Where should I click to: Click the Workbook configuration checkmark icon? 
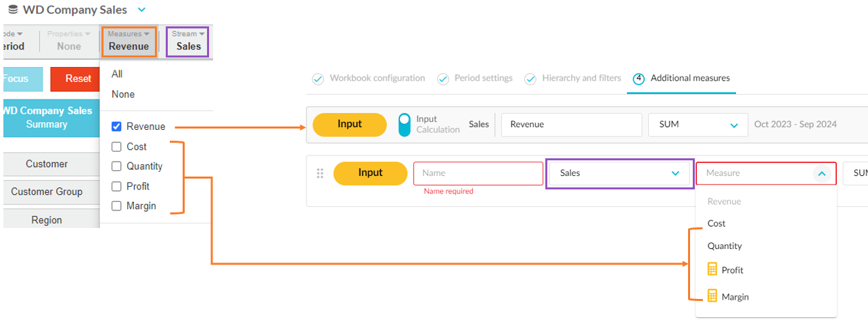click(x=318, y=79)
